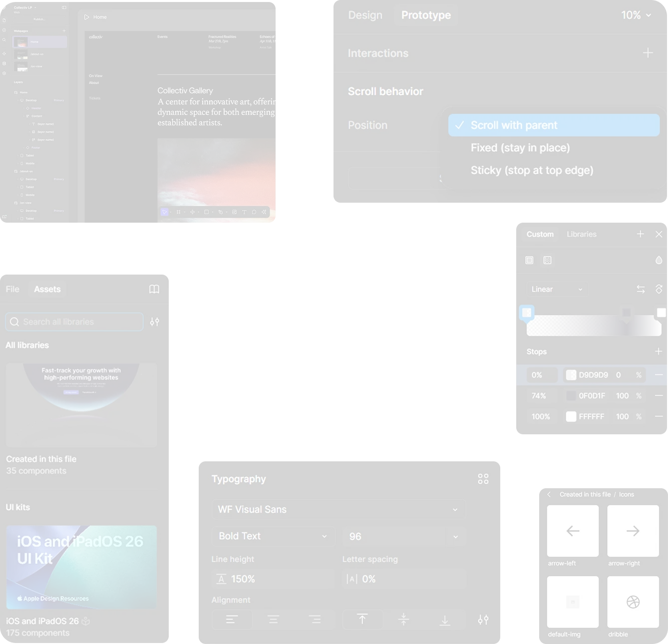Screen dimensions: 668x644
Task: Choose the pattern fill type icon
Action: click(548, 260)
